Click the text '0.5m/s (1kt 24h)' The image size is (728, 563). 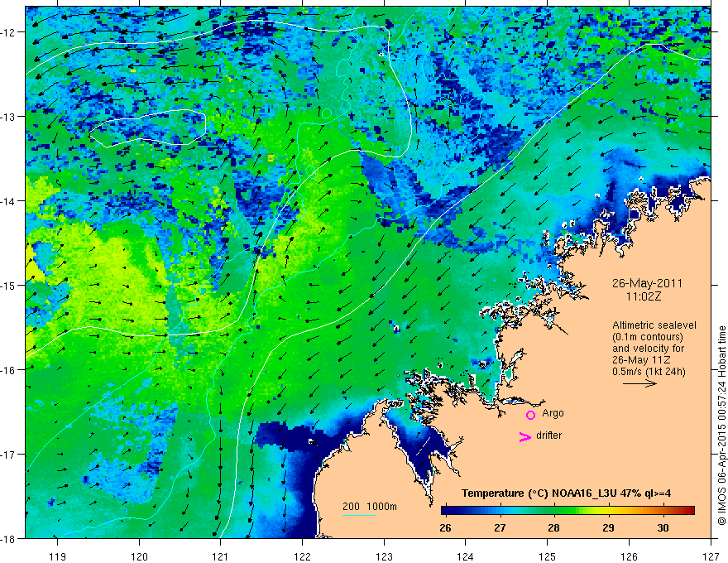tap(649, 372)
